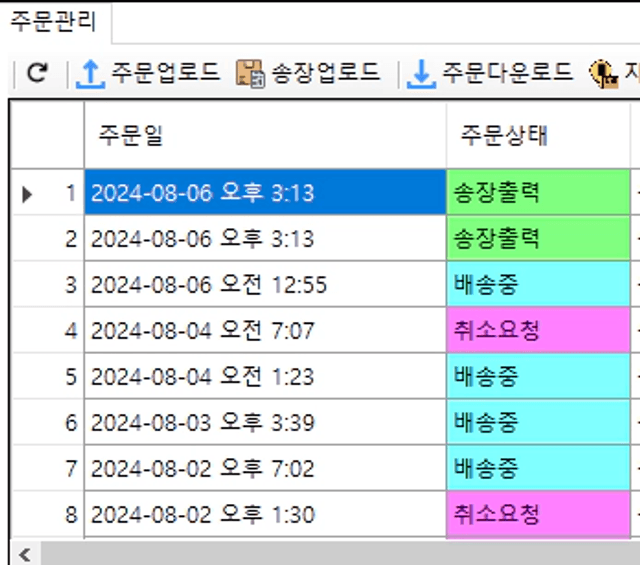Click 배송중 status in row 3
The height and width of the screenshot is (565, 640).
click(538, 285)
